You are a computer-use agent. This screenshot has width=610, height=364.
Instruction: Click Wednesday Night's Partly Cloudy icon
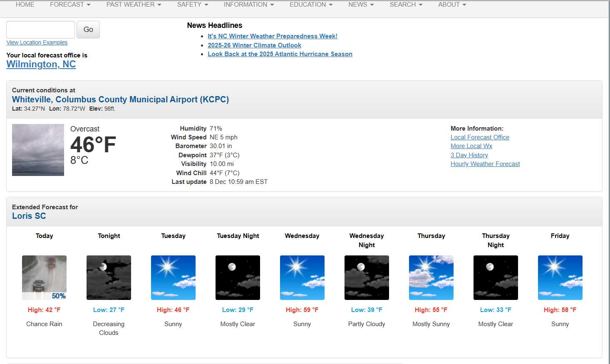pos(367,277)
